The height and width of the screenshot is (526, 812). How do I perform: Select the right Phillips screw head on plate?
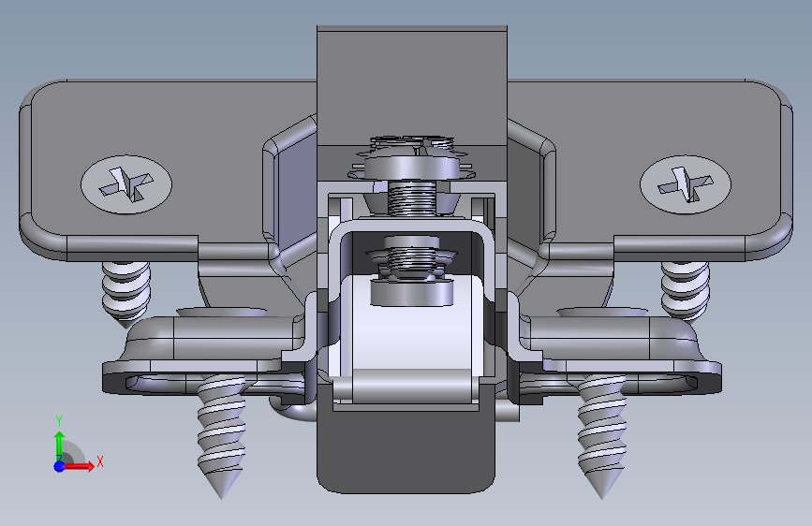(x=686, y=184)
